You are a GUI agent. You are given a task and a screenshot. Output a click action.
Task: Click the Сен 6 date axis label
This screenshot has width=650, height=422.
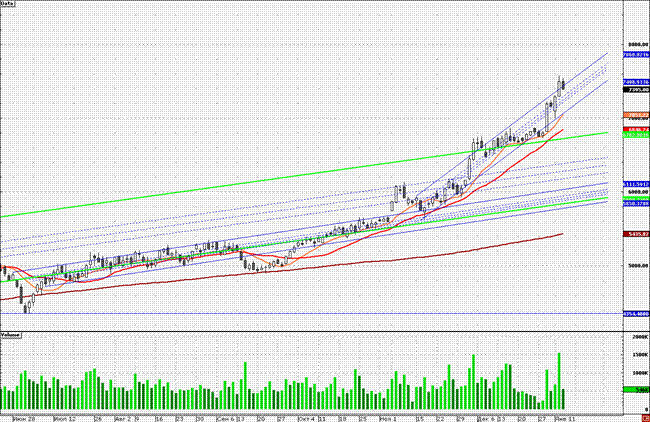[x=226, y=419]
